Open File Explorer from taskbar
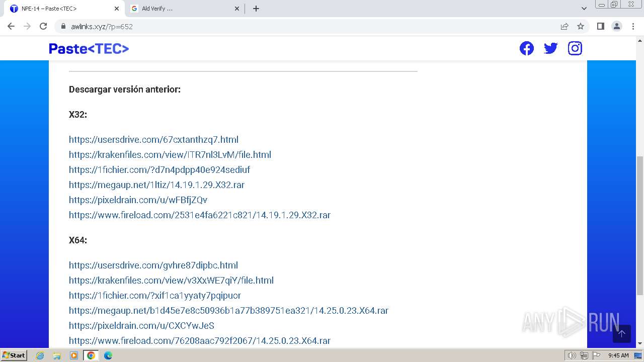644x362 pixels. (57, 355)
